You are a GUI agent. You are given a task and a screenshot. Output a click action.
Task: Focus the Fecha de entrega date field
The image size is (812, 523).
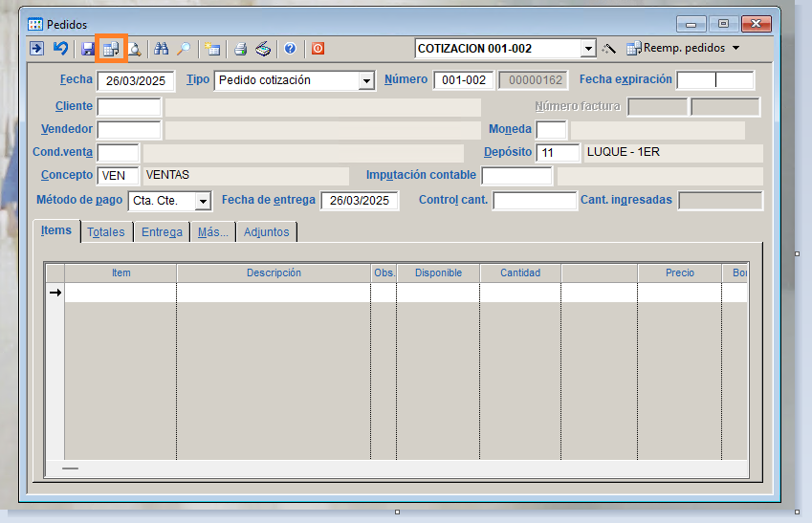360,201
